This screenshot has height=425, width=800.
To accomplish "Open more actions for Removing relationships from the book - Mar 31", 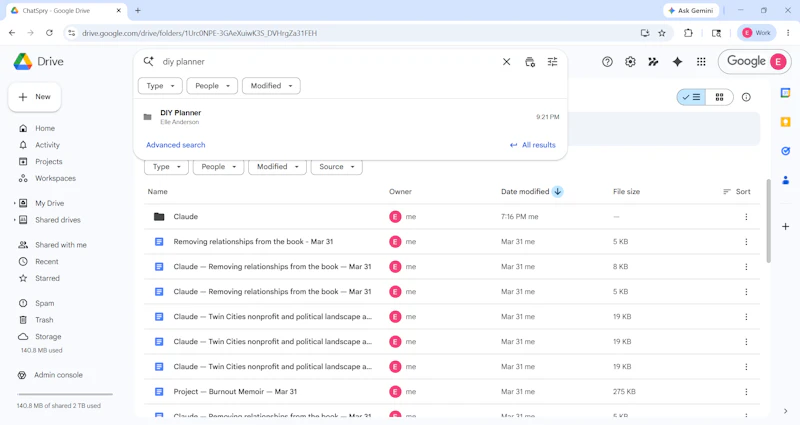I will pos(746,242).
